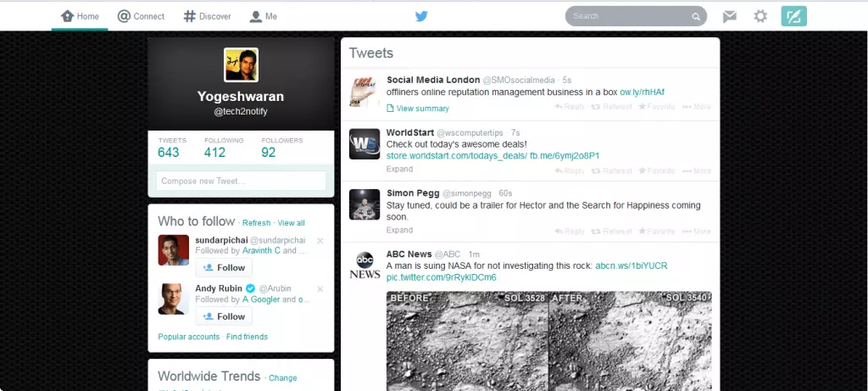Open the Simon Pegg name link
Image resolution: width=868 pixels, height=391 pixels.
coord(412,193)
